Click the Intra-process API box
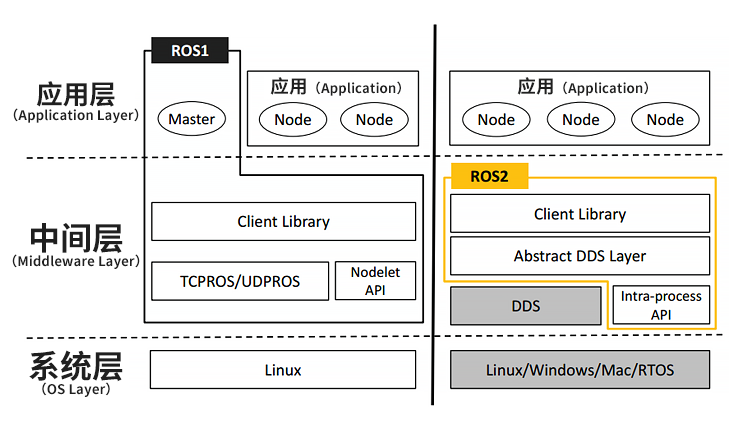Viewport: 750px width, 431px height. [661, 305]
